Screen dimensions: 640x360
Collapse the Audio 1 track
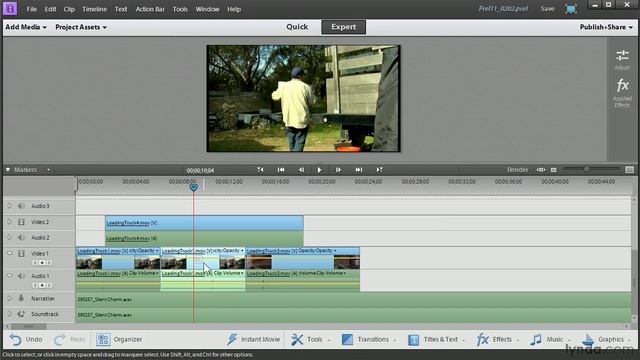point(10,276)
